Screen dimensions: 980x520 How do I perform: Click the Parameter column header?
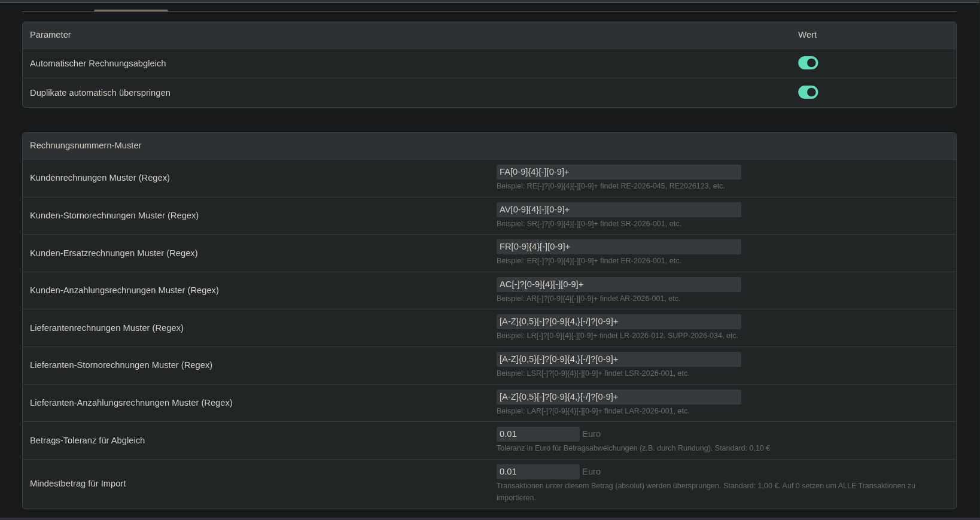50,35
